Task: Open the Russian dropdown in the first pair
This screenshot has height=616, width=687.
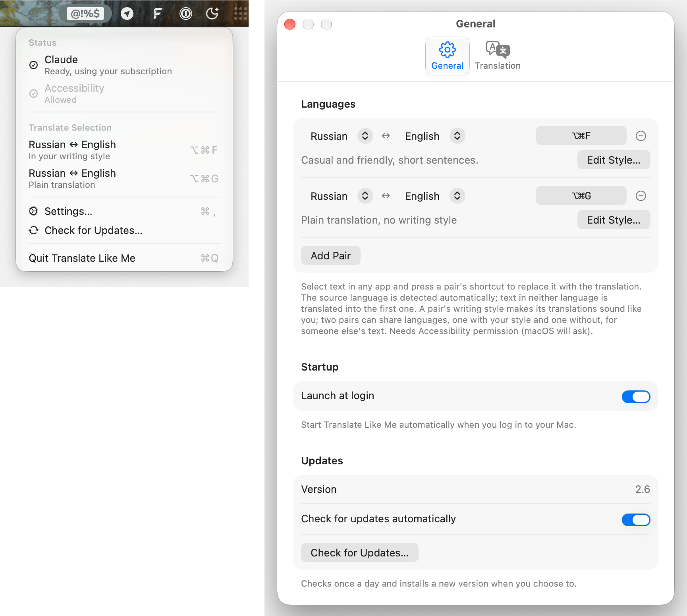Action: coord(341,136)
